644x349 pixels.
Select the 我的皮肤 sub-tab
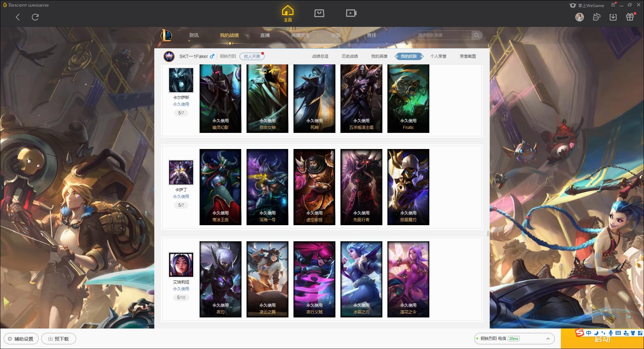(409, 56)
